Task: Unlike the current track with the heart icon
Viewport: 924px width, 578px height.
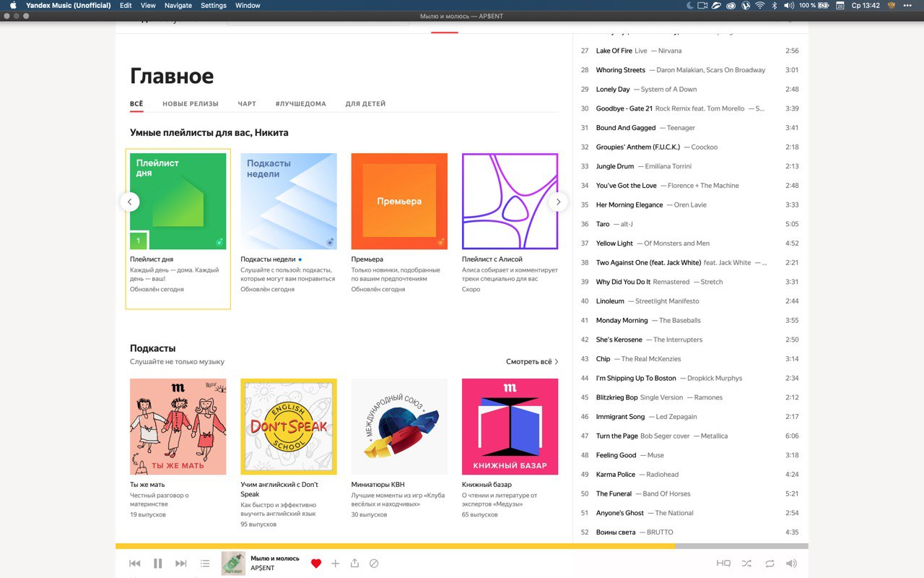Action: [315, 564]
